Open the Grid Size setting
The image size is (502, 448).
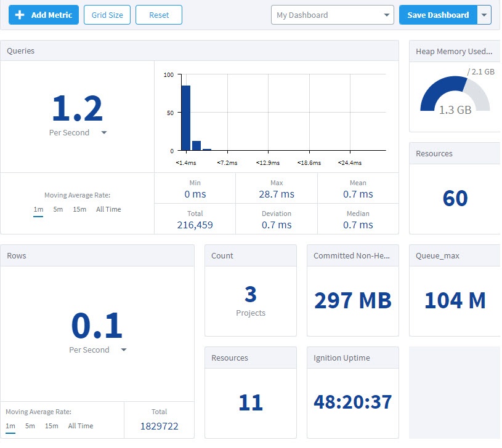click(107, 15)
